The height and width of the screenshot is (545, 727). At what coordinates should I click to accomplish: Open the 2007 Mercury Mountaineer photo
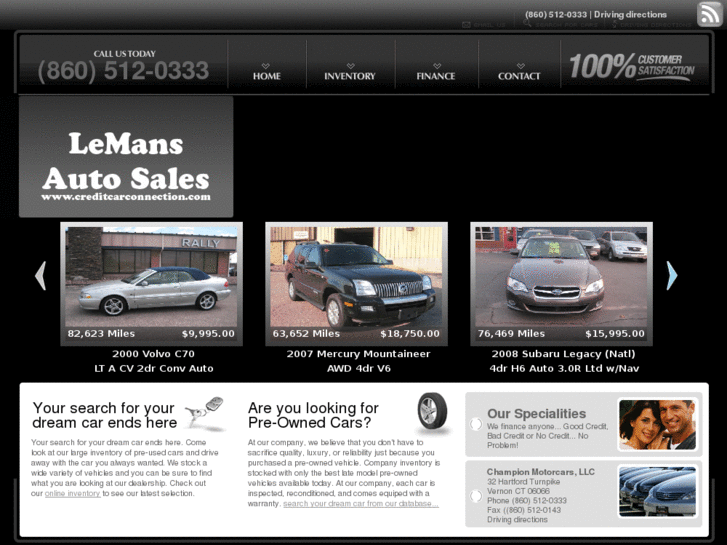pyautogui.click(x=356, y=276)
